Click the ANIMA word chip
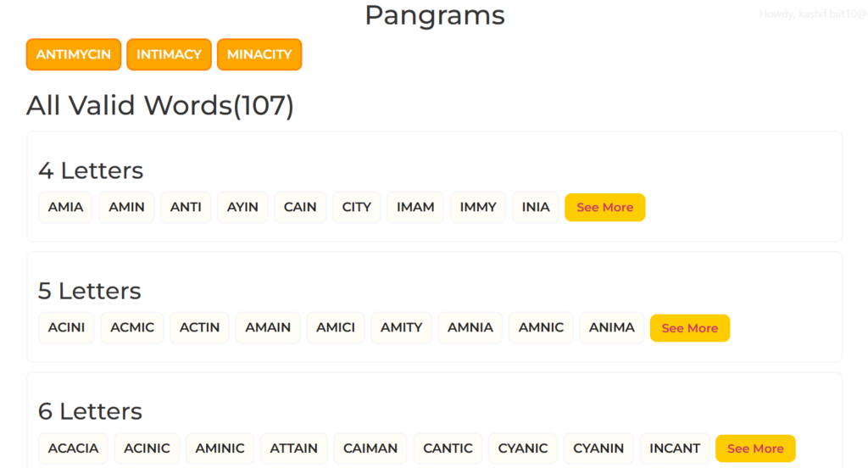The width and height of the screenshot is (868, 468). pyautogui.click(x=612, y=327)
